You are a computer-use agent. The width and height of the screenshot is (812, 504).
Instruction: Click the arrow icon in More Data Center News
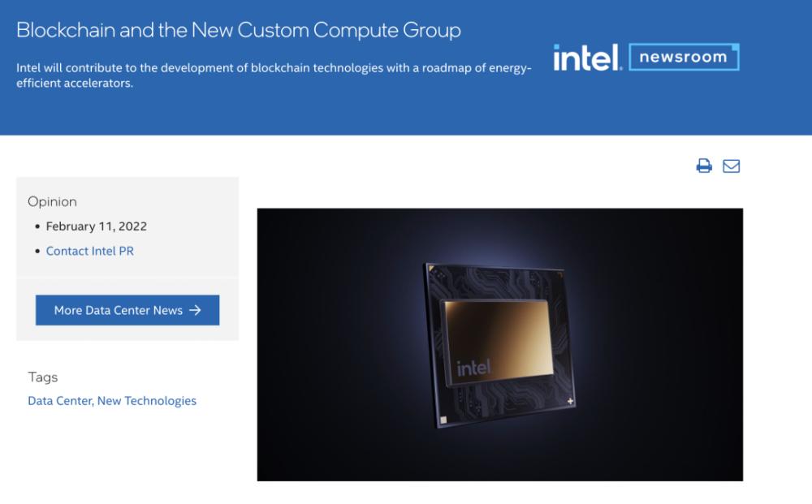[x=195, y=310]
